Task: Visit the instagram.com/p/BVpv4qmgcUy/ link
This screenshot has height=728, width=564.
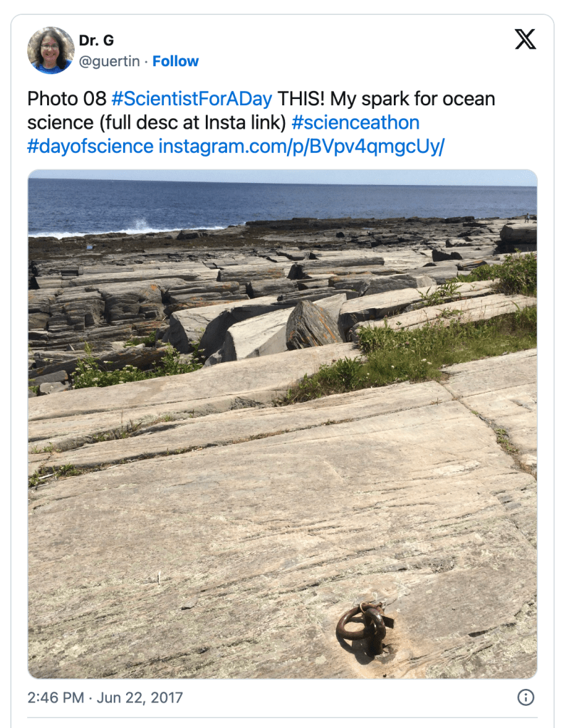Action: tap(301, 147)
